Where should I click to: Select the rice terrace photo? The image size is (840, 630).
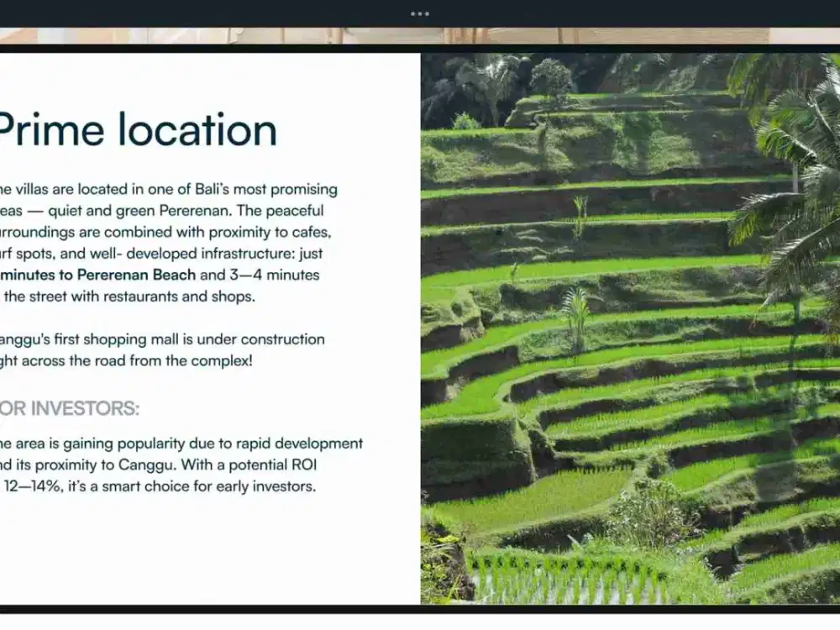click(x=630, y=328)
